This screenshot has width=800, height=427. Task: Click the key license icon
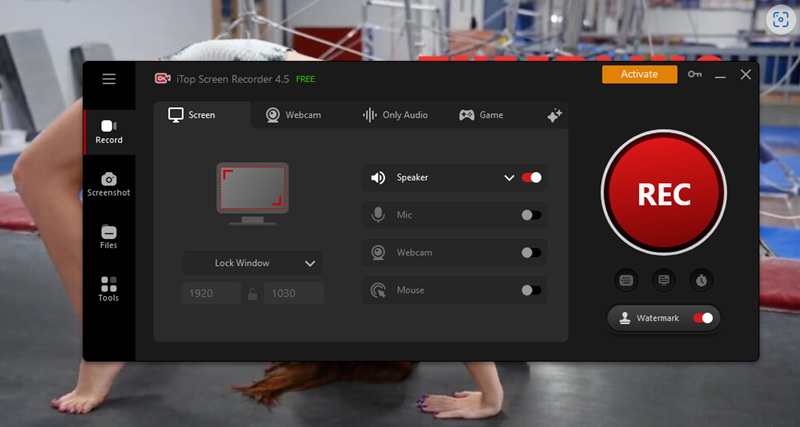click(694, 74)
